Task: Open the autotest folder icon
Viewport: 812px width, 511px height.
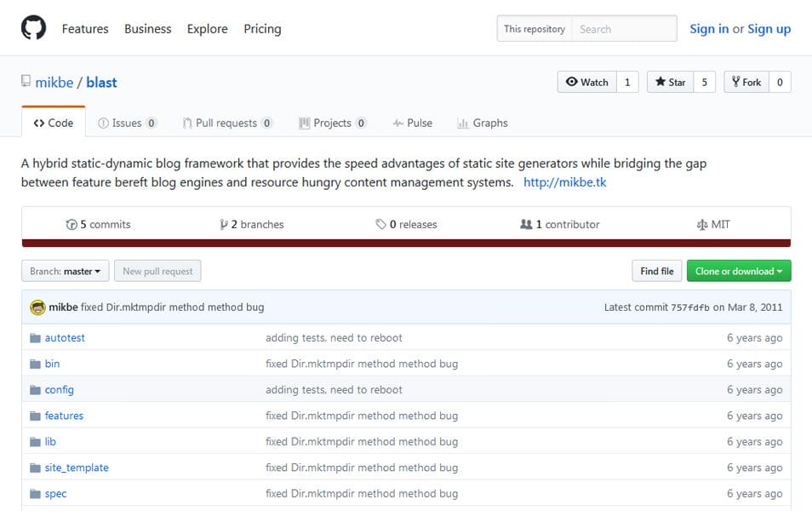Action: [35, 338]
